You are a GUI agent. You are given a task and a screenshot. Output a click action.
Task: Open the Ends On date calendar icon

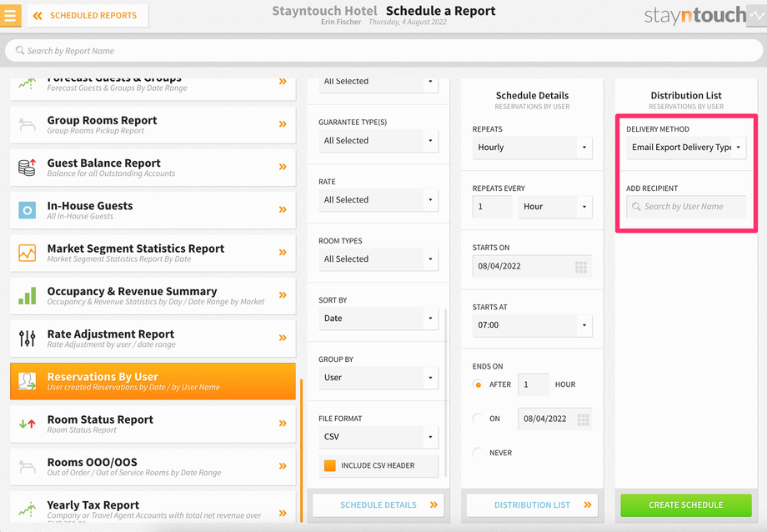583,419
